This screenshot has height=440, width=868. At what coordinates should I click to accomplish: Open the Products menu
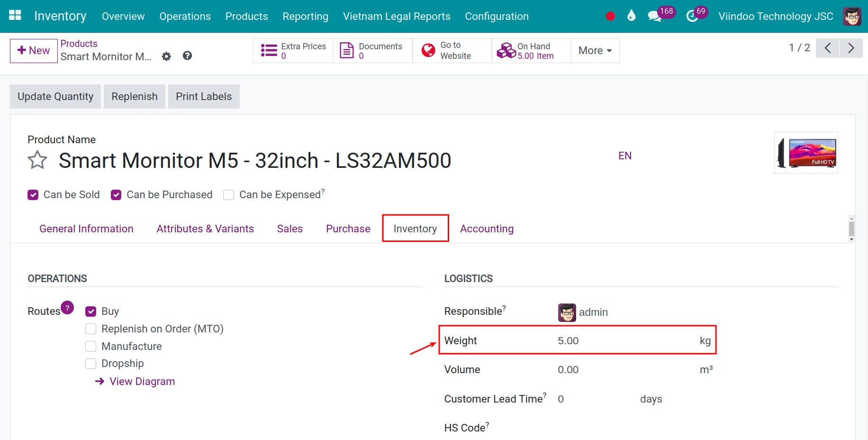point(246,16)
